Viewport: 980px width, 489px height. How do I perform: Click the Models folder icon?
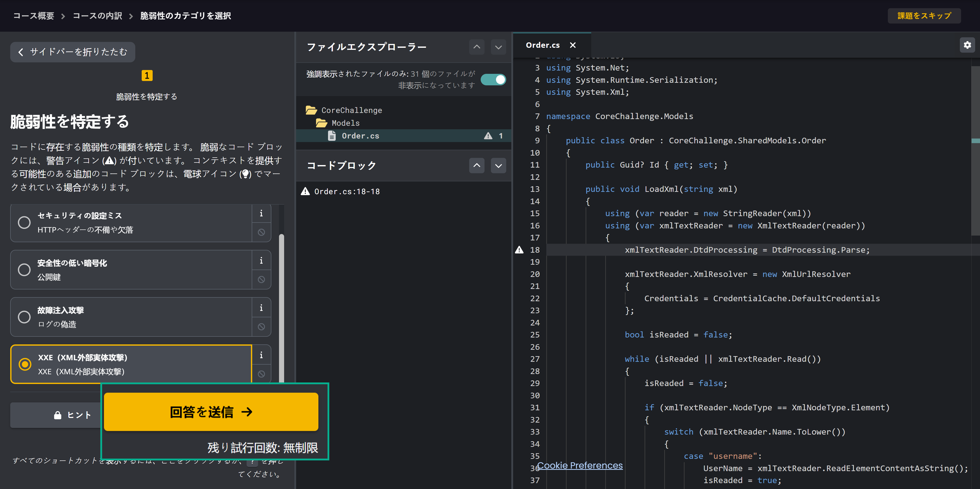pyautogui.click(x=321, y=123)
